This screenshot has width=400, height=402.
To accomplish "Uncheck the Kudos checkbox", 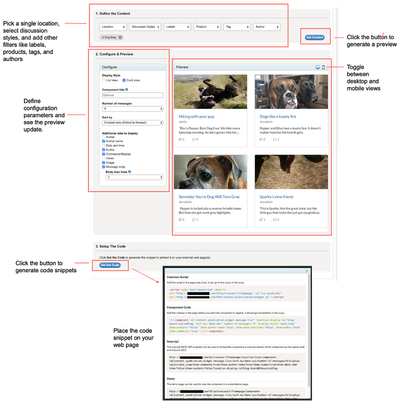I will point(103,150).
